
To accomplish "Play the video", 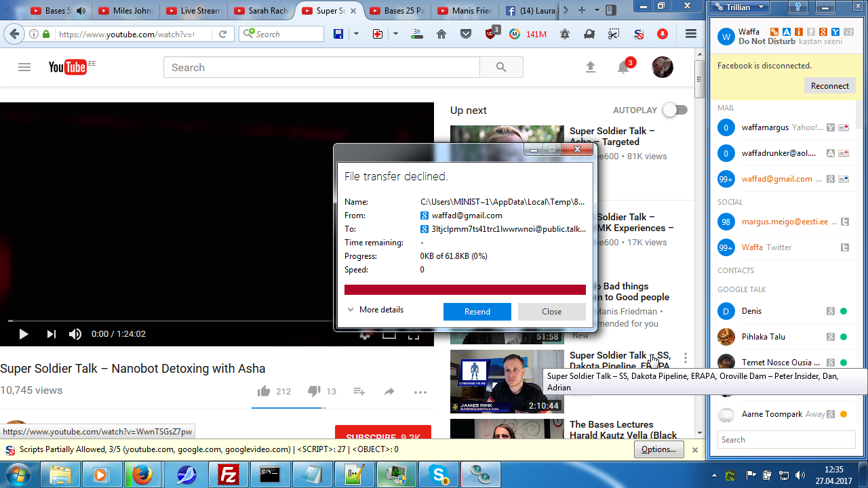I will tap(23, 334).
